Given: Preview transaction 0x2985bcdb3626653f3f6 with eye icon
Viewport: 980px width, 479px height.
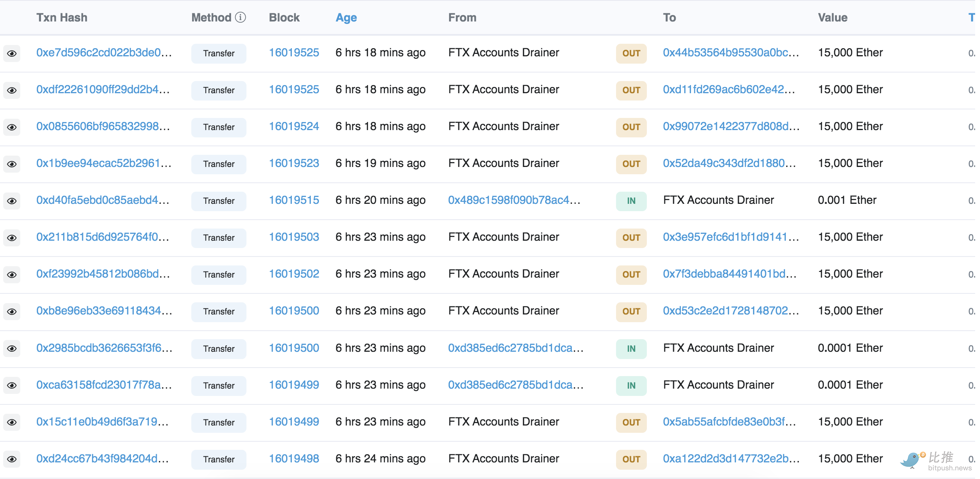Looking at the screenshot, I should click(x=12, y=349).
